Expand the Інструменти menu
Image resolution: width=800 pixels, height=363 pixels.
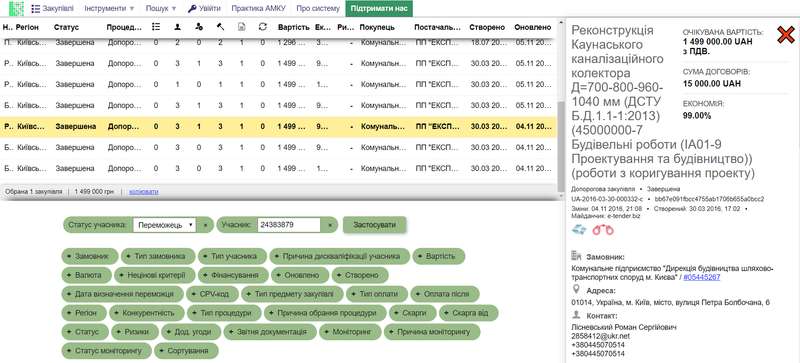coord(109,9)
